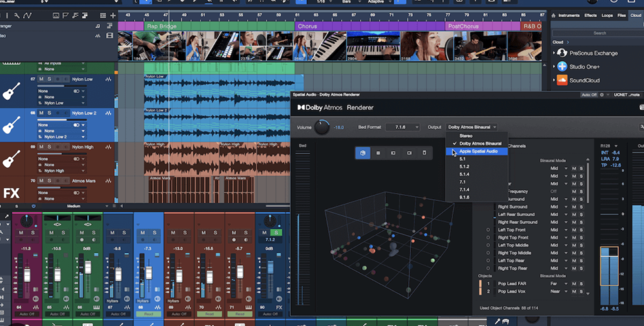Open the Studio One+ plus icon
This screenshot has width=644, height=326.
[562, 66]
